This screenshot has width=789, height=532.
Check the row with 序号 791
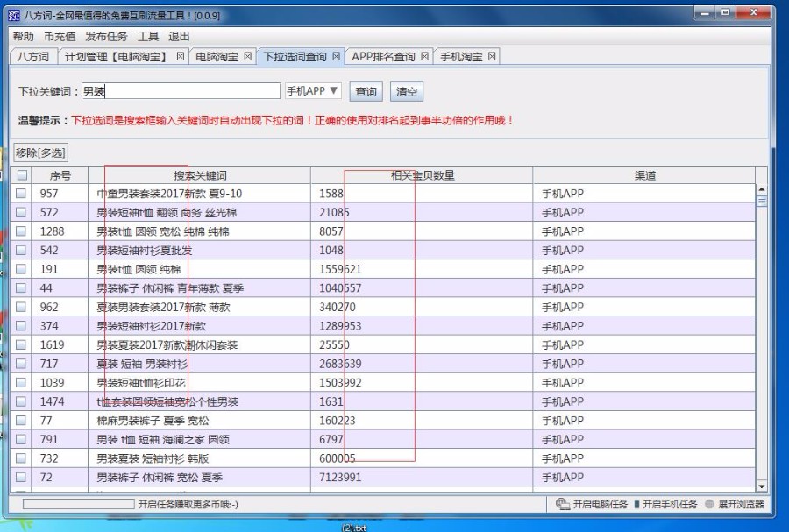click(x=21, y=439)
